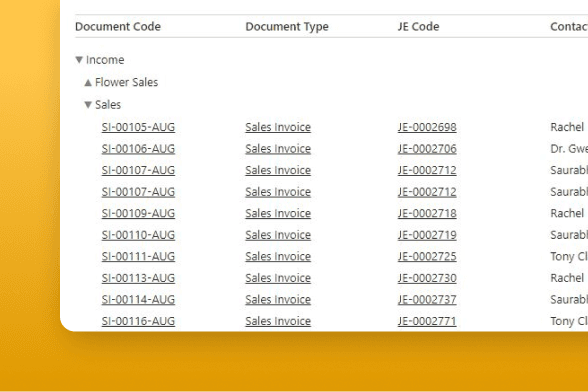Open document SI-00105-AUG link
Image resolution: width=588 pixels, height=392 pixels.
pos(138,127)
